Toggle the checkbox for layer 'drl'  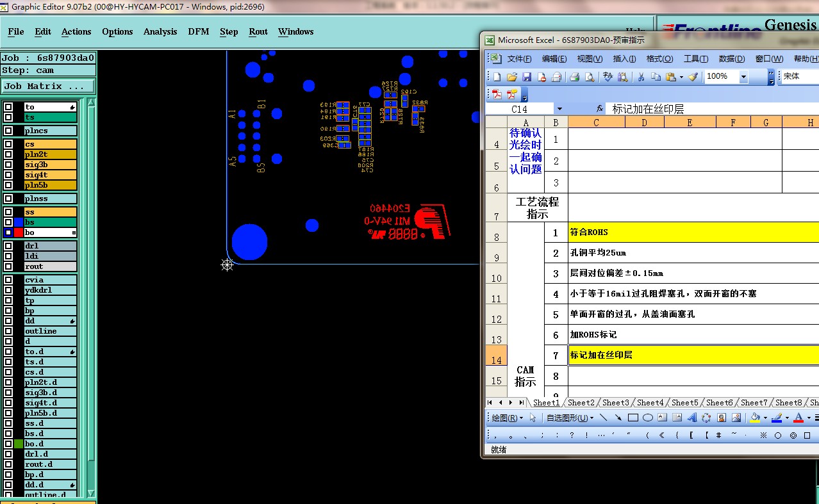coord(8,246)
